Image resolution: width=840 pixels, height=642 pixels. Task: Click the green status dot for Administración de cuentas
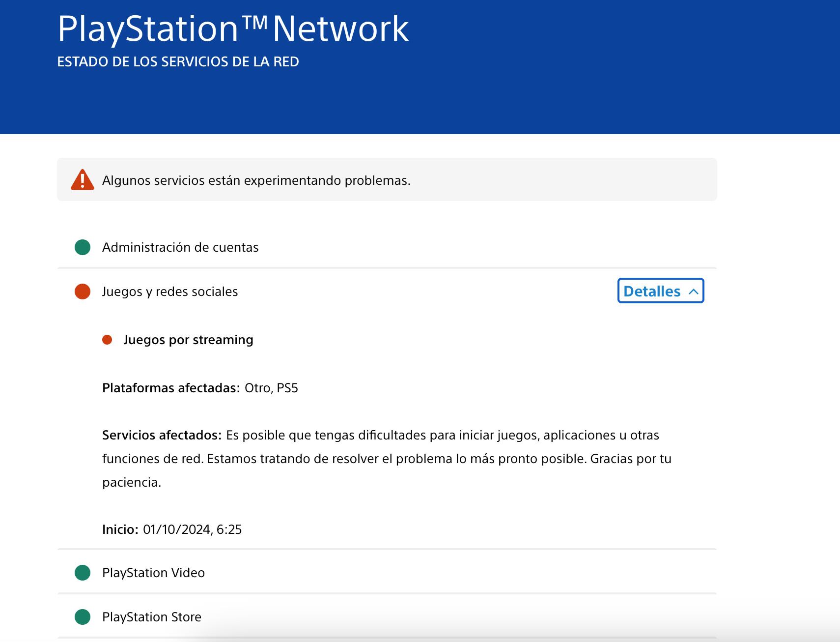83,247
